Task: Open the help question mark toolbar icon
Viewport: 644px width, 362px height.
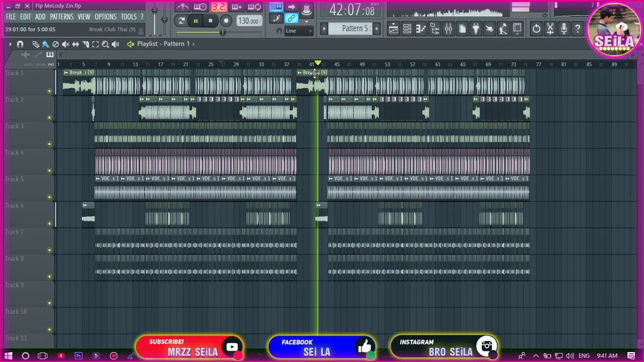Action: 578,29
